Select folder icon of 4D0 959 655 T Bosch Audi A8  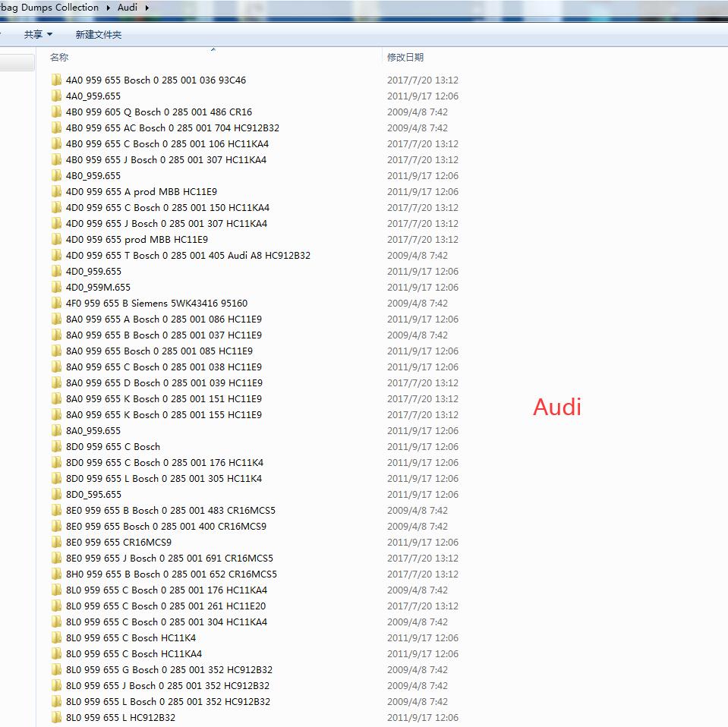point(57,255)
